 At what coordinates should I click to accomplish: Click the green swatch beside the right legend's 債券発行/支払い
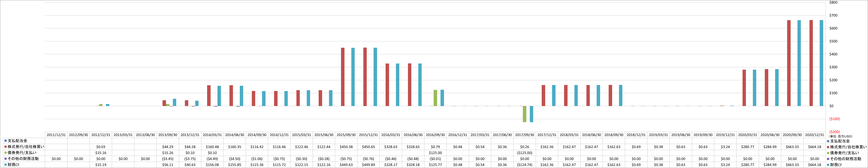[x=828, y=153]
